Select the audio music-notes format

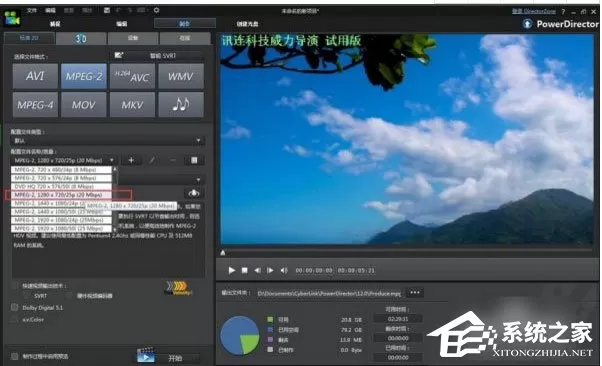tap(181, 104)
